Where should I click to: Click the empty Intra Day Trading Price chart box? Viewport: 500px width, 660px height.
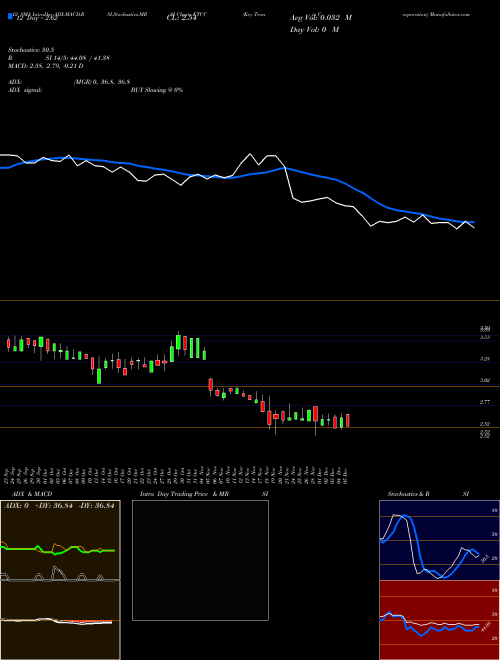tap(200, 560)
